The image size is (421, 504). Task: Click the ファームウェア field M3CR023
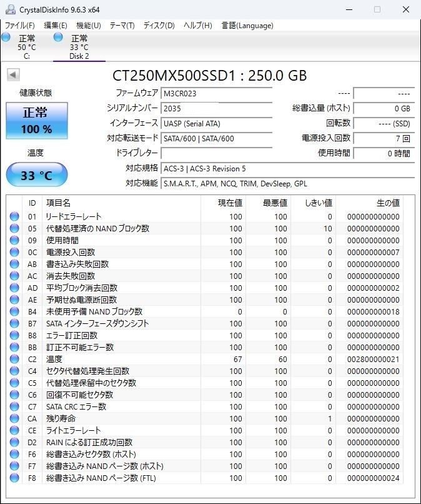point(217,94)
